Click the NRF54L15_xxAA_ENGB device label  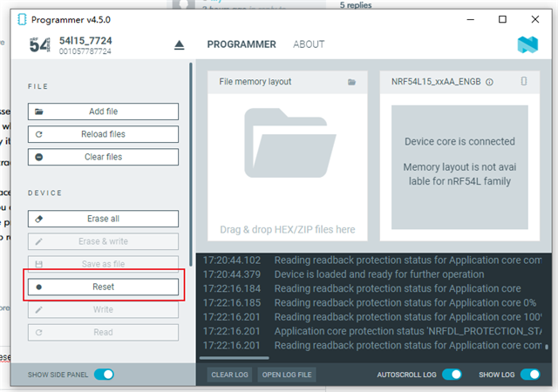tap(436, 82)
